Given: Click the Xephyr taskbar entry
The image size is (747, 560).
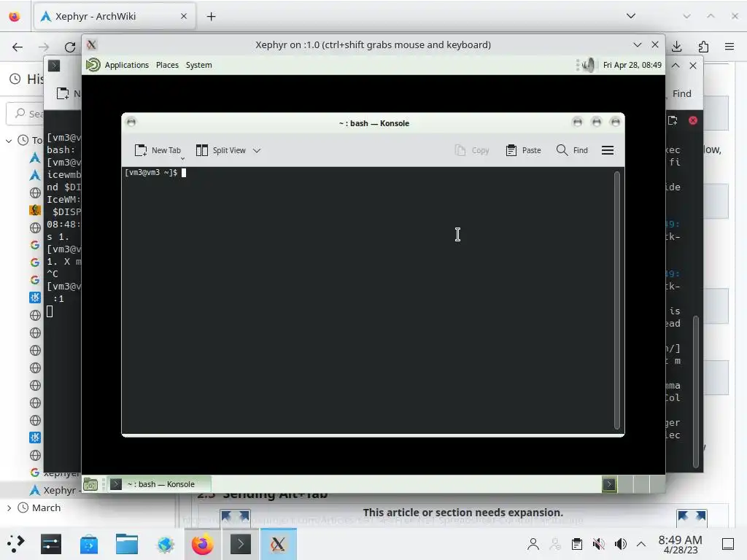Looking at the screenshot, I should click(x=278, y=544).
